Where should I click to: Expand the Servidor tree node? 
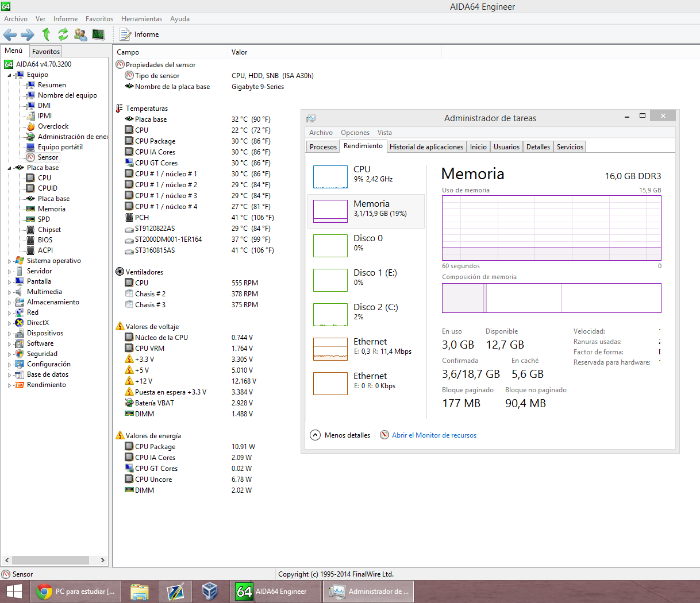(9, 272)
